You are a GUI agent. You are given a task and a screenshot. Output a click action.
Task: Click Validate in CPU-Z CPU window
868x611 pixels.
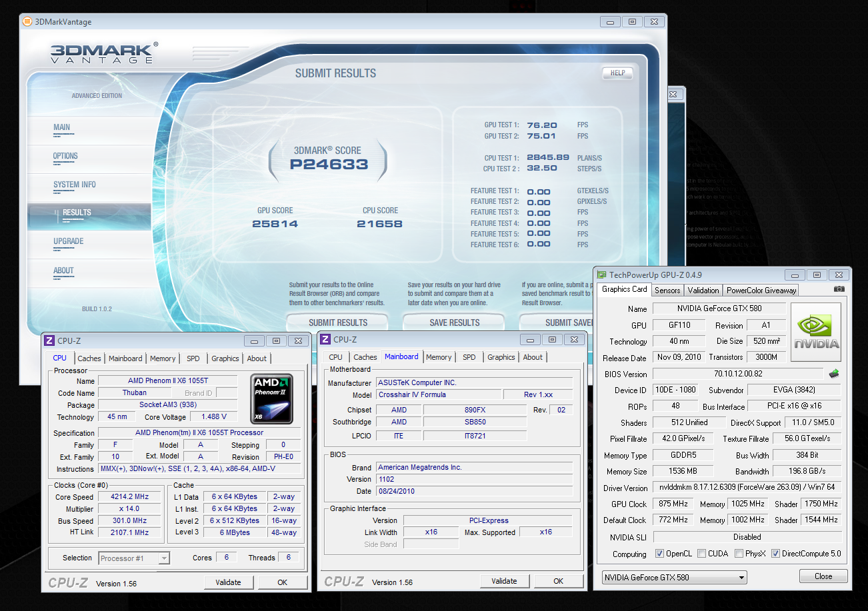228,582
